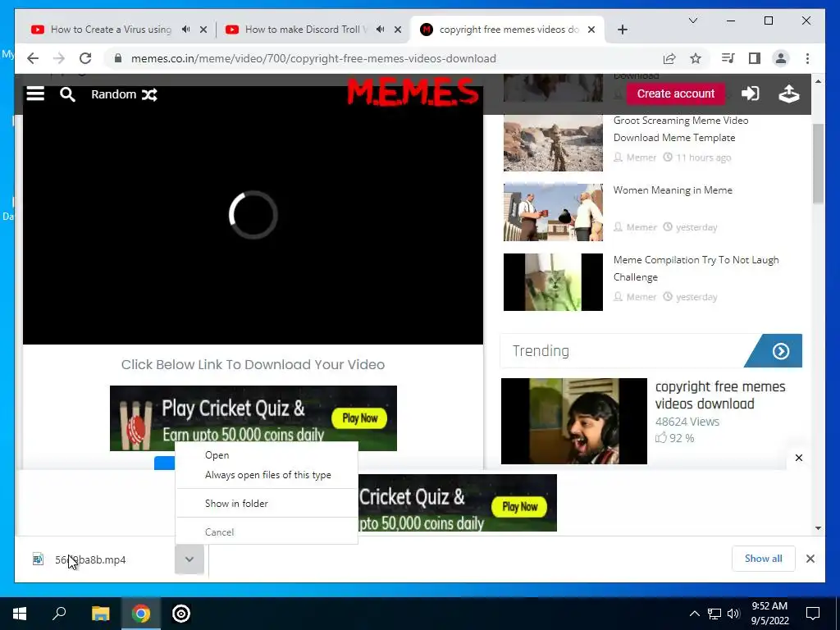Image resolution: width=840 pixels, height=630 pixels.
Task: Go back with browser back arrow
Action: coord(33,58)
